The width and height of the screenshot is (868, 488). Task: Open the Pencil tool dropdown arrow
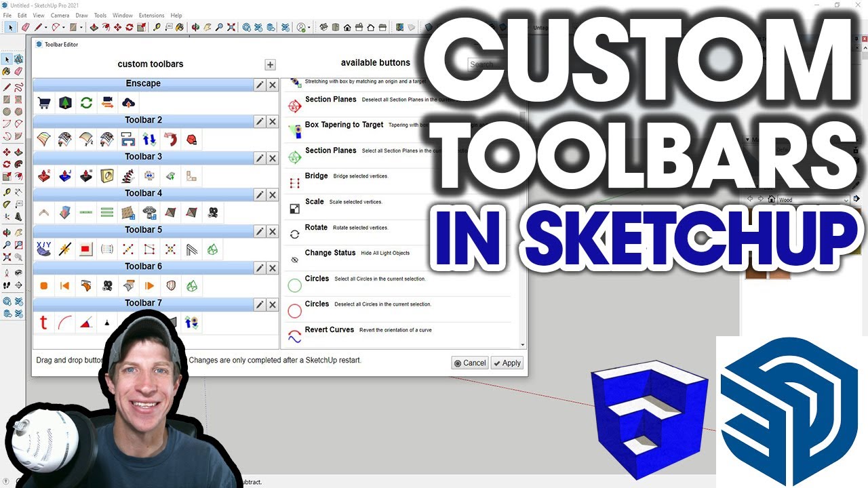point(45,28)
